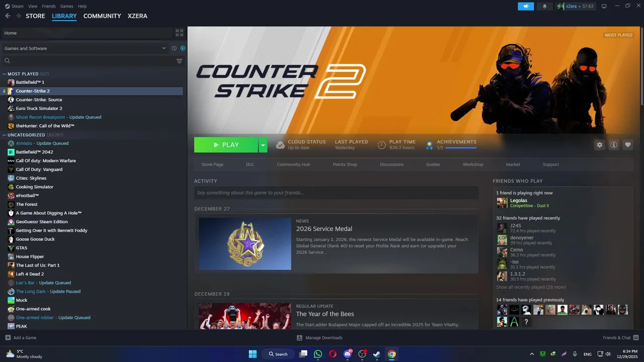The width and height of the screenshot is (644, 362).
Task: Open the XZERA profile tab
Action: (137, 16)
